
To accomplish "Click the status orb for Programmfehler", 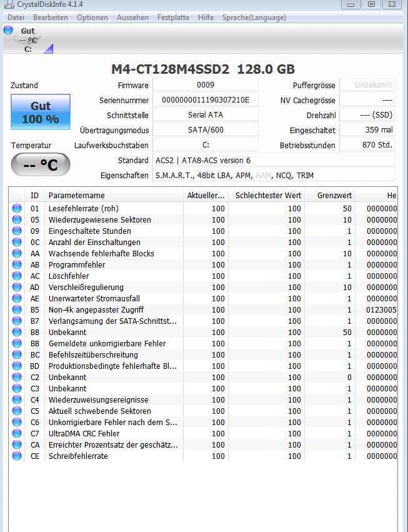I will 17,264.
